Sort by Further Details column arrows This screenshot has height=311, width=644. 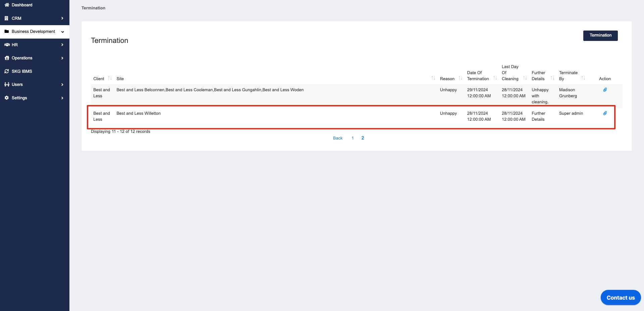coord(552,78)
